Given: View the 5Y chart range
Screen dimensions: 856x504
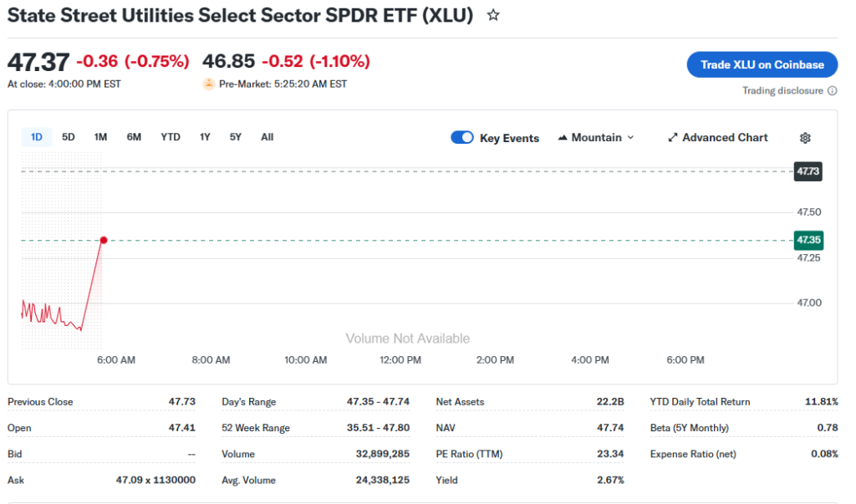Looking at the screenshot, I should (236, 137).
